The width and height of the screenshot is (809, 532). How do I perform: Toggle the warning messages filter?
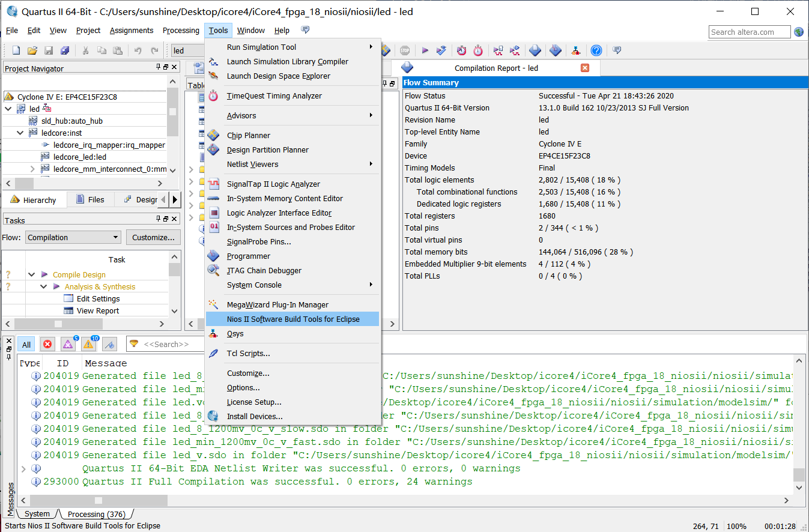[88, 345]
